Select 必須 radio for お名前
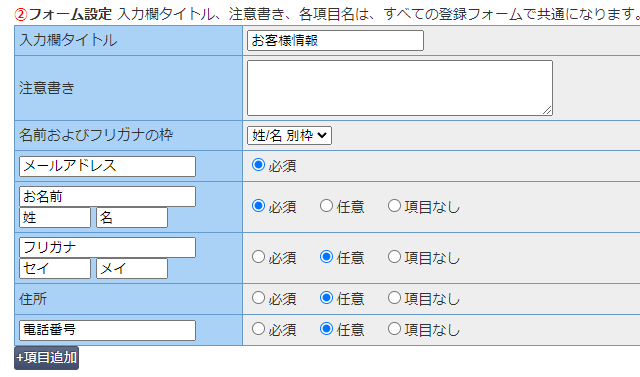 tap(258, 206)
